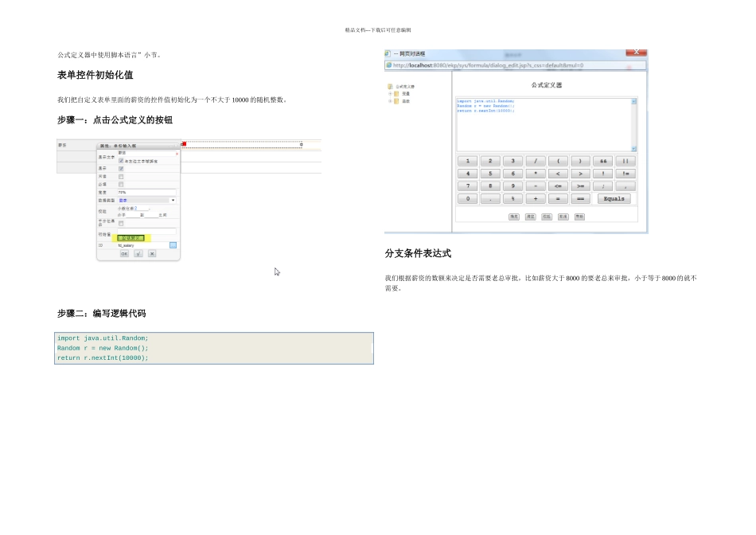The image size is (756, 535).
Task: Click the root folder icon in formula tree
Action: (390, 86)
